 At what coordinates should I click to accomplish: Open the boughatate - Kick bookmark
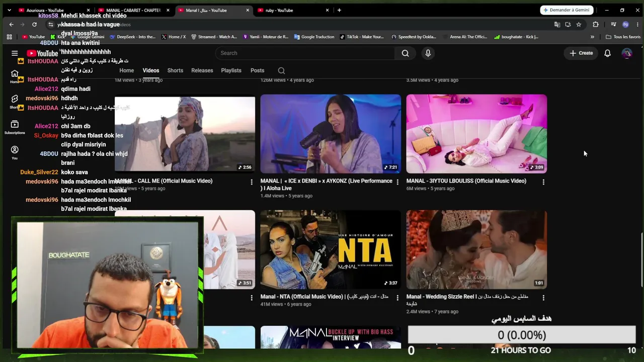(x=516, y=37)
